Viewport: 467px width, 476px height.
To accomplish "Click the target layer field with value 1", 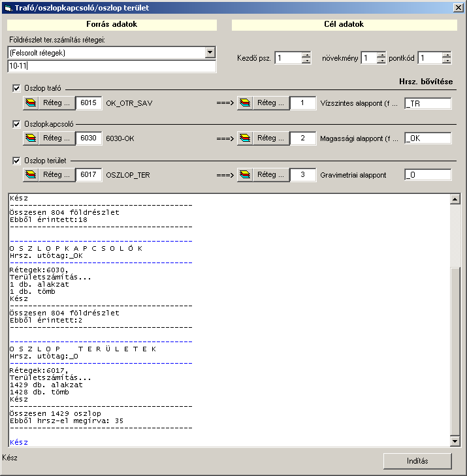I will click(302, 103).
